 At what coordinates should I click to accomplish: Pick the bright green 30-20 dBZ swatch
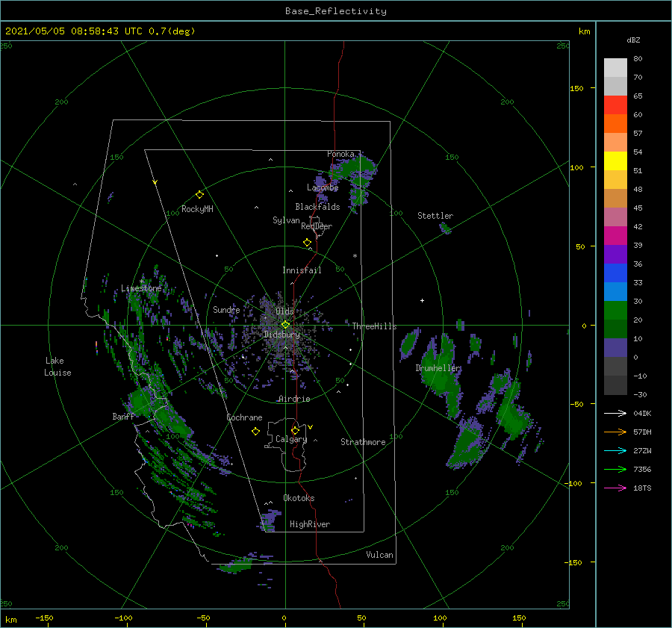click(615, 311)
